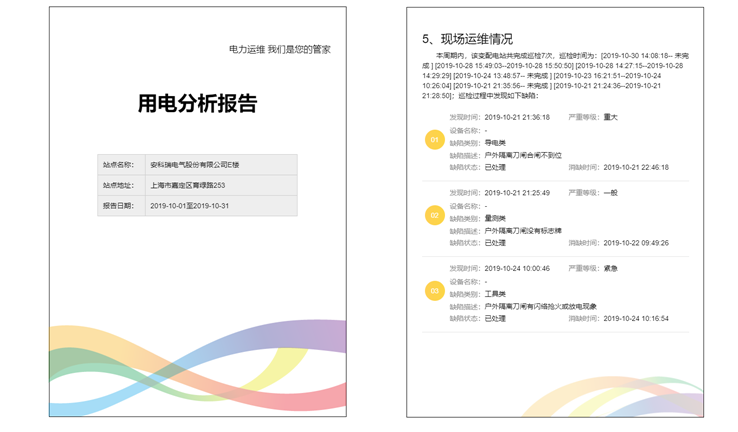The image size is (738, 432).
Task: Click the 紧急 severity level value
Action: [x=611, y=268]
